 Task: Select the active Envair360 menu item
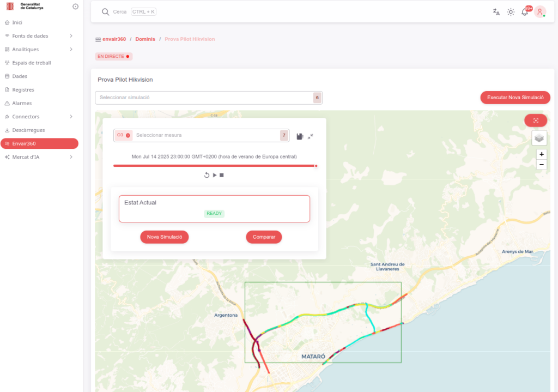coord(39,143)
